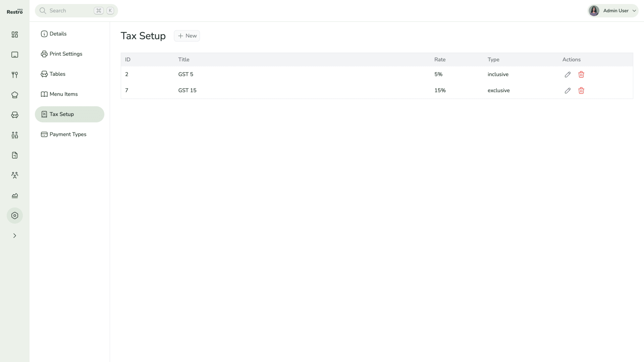Open the chef hat kitchen icon
Screen dimensions: 644x362
coord(15,95)
